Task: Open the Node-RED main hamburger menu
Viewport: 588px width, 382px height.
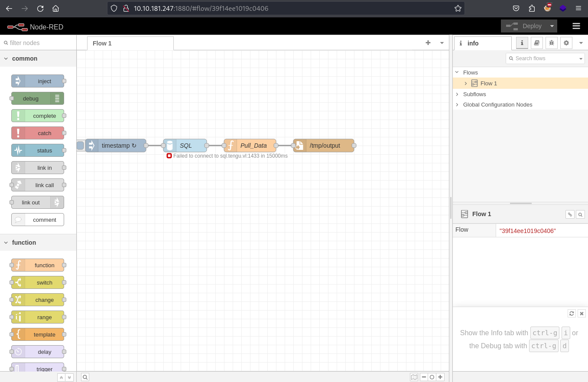Action: point(576,26)
